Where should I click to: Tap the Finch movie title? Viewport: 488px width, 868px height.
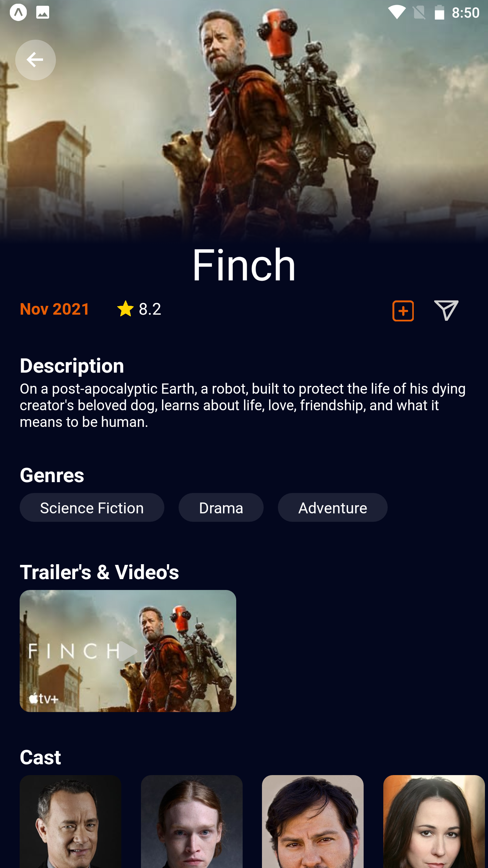244,264
